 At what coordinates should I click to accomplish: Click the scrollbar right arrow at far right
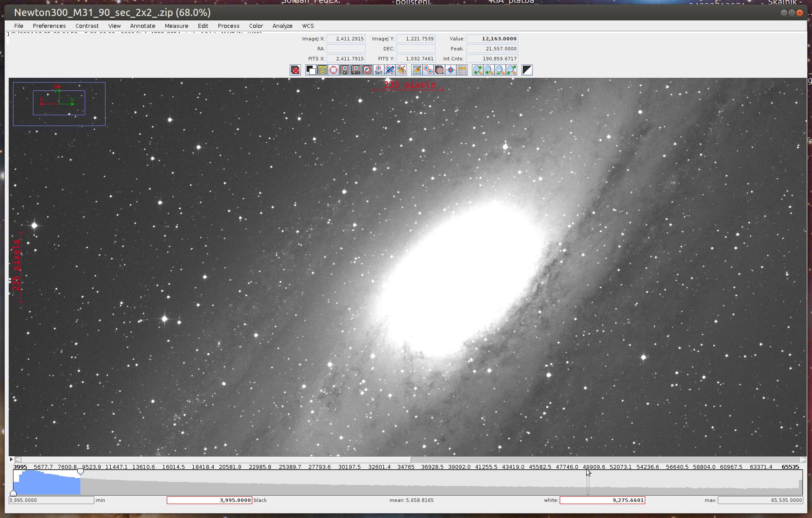coord(803,459)
